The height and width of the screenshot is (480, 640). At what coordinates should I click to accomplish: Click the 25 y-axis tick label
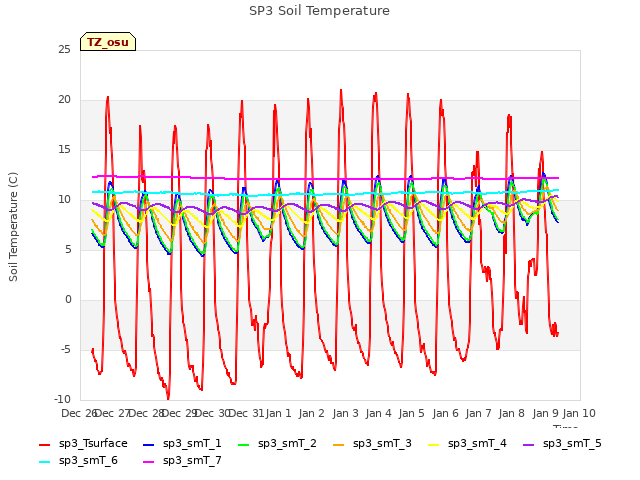click(64, 50)
